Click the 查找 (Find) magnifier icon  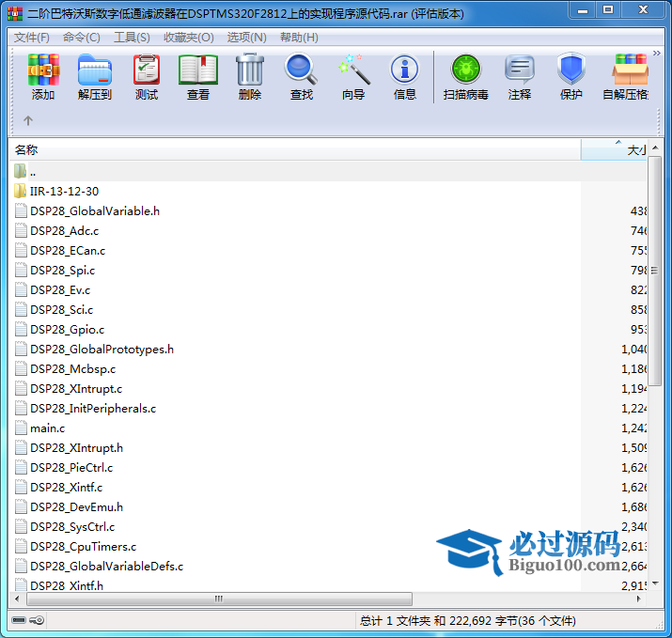point(302,77)
